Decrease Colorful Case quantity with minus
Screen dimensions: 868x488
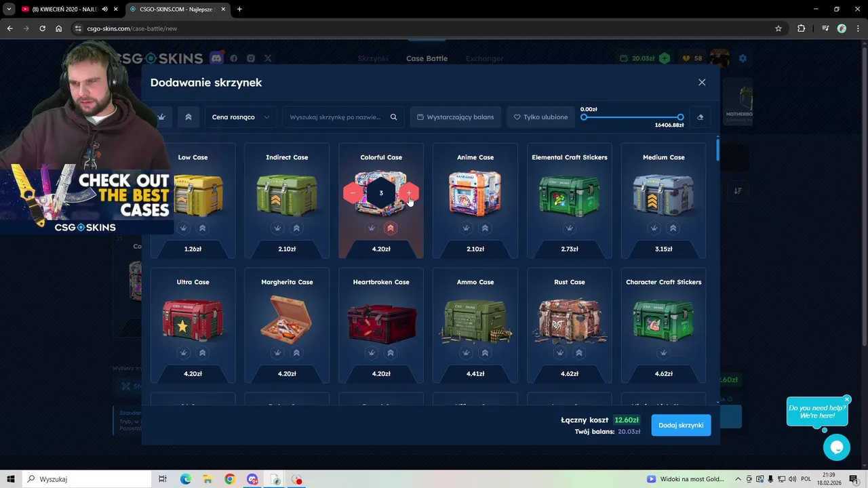pos(353,193)
